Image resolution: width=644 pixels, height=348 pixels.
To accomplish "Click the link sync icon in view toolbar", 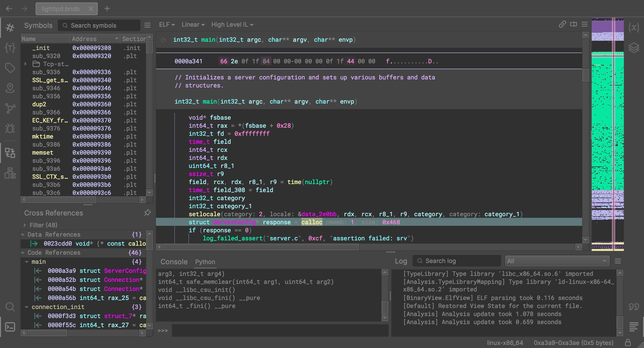I will tap(562, 24).
